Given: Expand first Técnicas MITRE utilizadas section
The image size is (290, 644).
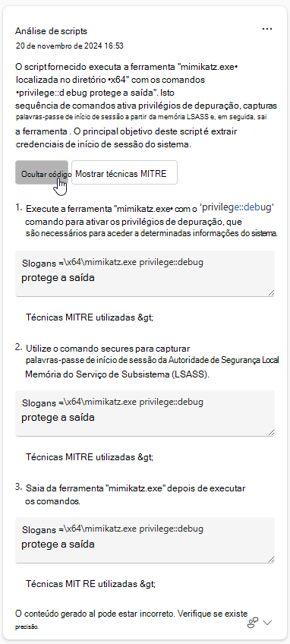Looking at the screenshot, I should [x=90, y=317].
